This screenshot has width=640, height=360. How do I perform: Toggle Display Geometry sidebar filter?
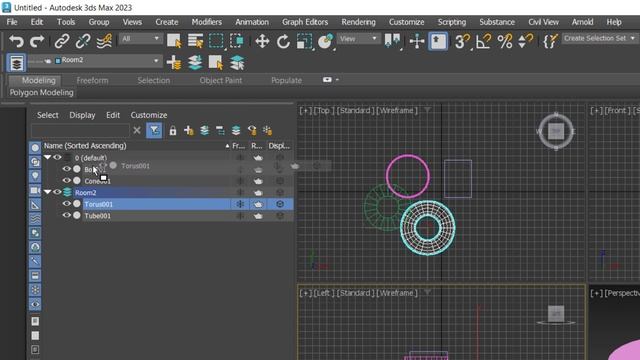point(35,148)
